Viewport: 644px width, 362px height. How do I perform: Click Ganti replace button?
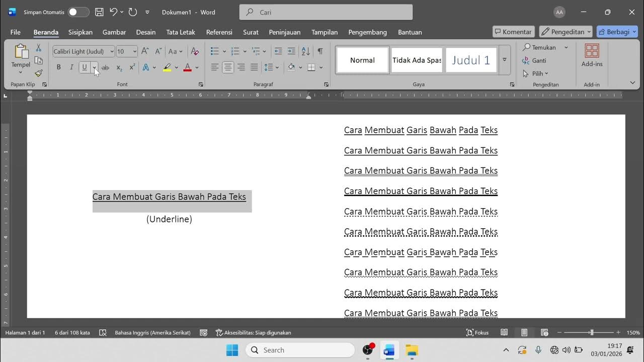pyautogui.click(x=535, y=60)
